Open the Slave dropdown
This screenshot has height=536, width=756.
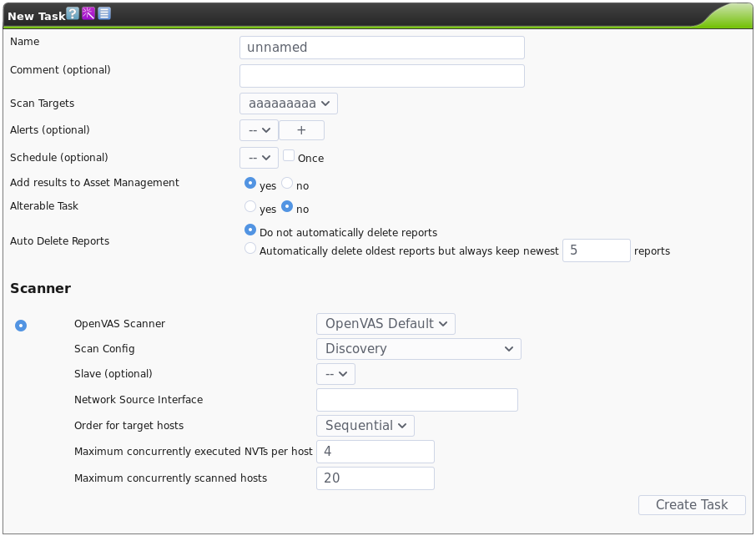(x=335, y=374)
